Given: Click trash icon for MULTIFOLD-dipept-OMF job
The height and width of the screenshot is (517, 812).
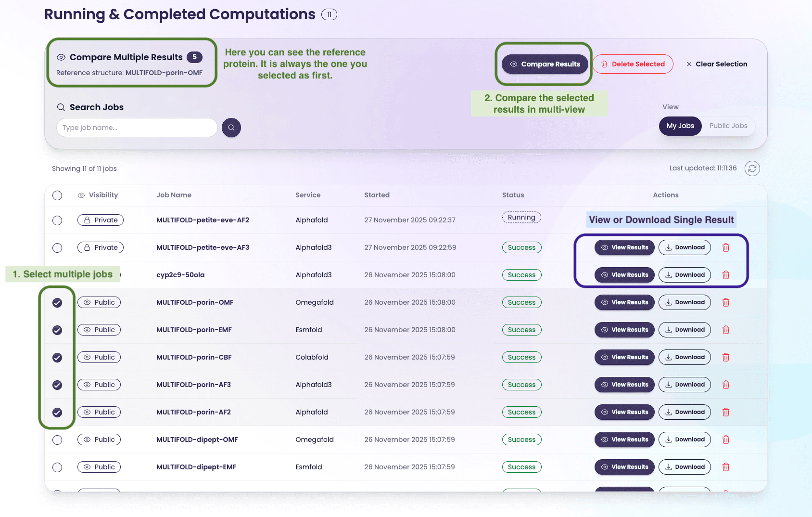Looking at the screenshot, I should click(726, 439).
